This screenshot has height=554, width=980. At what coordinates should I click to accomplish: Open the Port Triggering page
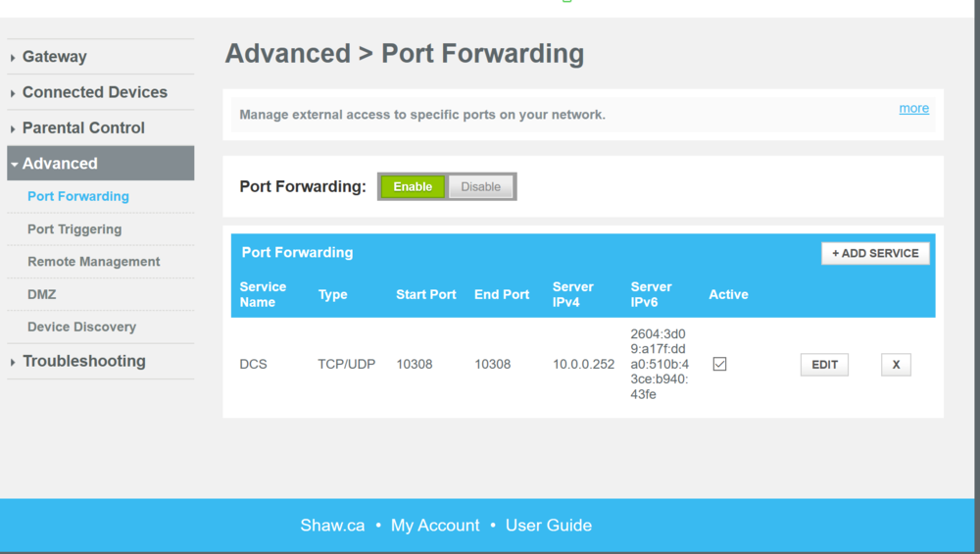[x=74, y=229]
